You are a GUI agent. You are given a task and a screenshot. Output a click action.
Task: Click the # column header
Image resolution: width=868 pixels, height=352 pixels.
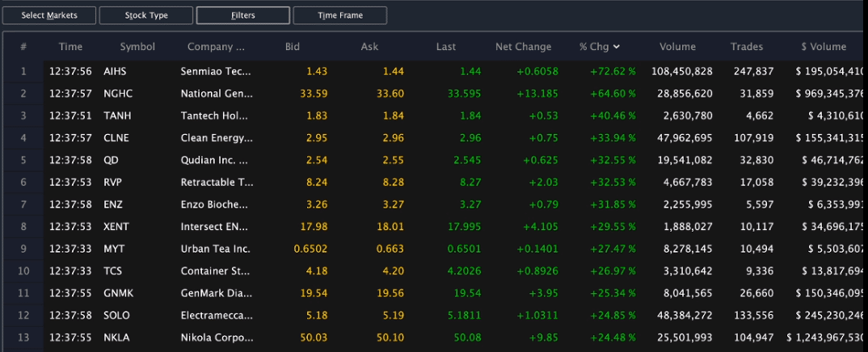point(23,47)
